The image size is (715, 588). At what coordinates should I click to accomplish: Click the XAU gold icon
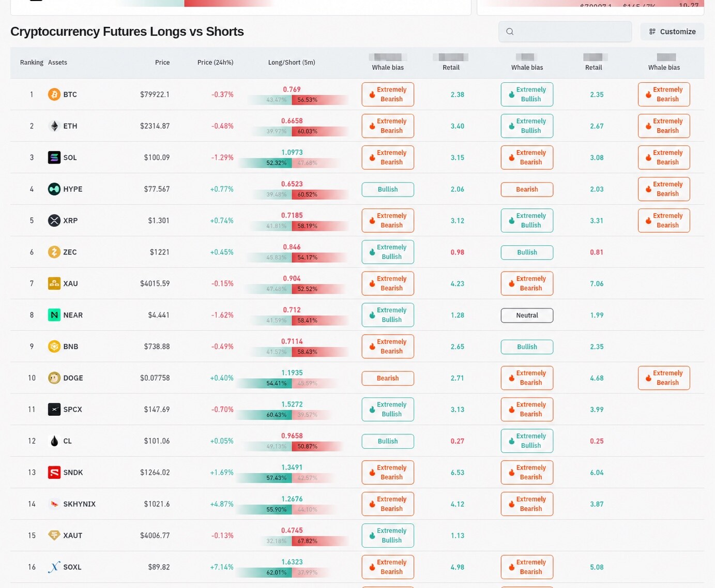54,283
